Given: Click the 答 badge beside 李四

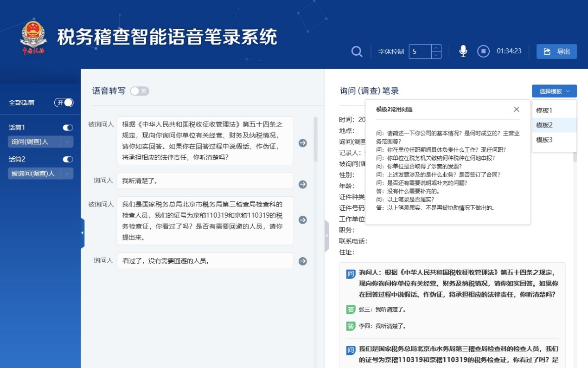Looking at the screenshot, I should pyautogui.click(x=351, y=326).
